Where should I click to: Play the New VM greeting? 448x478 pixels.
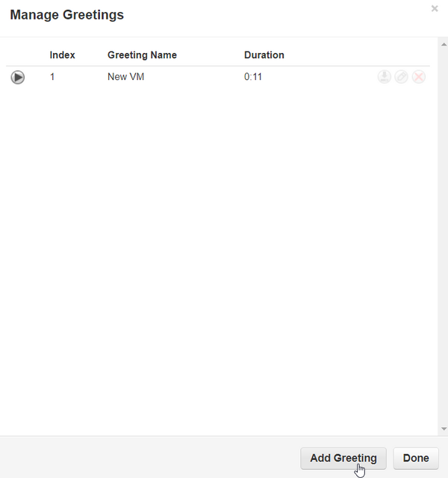(x=18, y=77)
